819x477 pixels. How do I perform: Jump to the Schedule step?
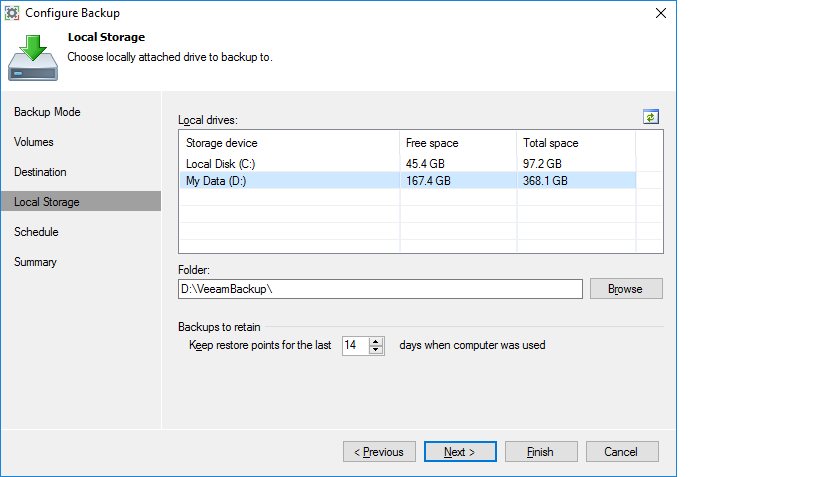(36, 232)
